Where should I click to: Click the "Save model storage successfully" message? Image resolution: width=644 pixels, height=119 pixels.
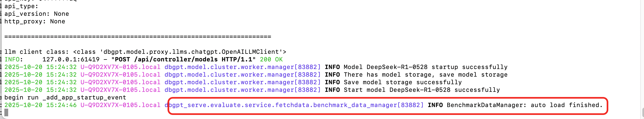(403, 82)
